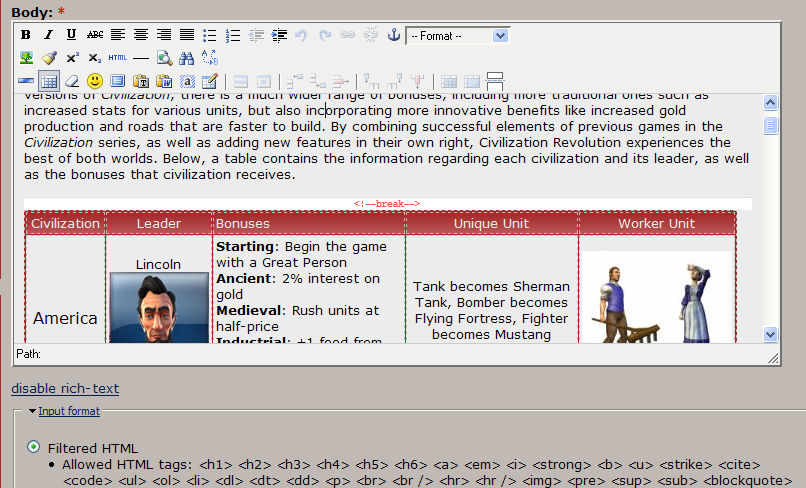The width and height of the screenshot is (806, 488).
Task: Open the Format dropdown
Action: [457, 36]
